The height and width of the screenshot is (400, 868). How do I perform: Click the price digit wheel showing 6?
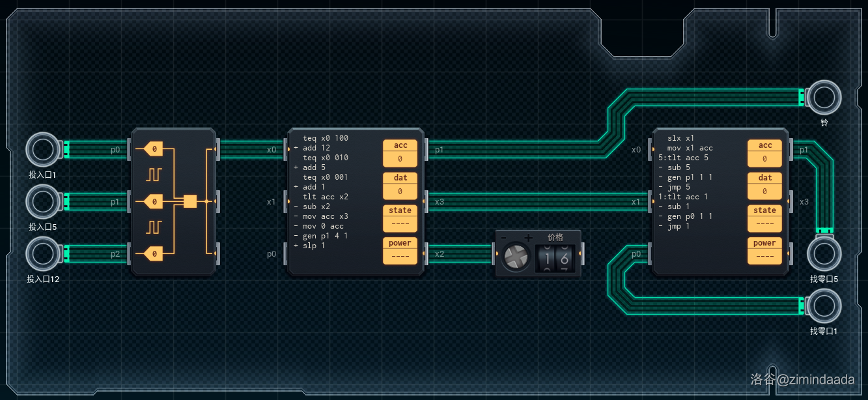coord(564,259)
